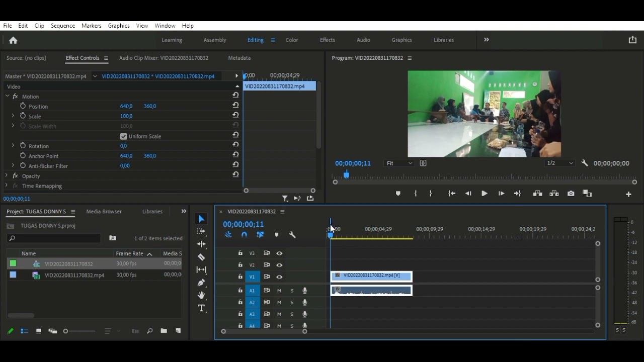The height and width of the screenshot is (362, 644).
Task: Open the Quick Export share icon
Action: point(632,40)
